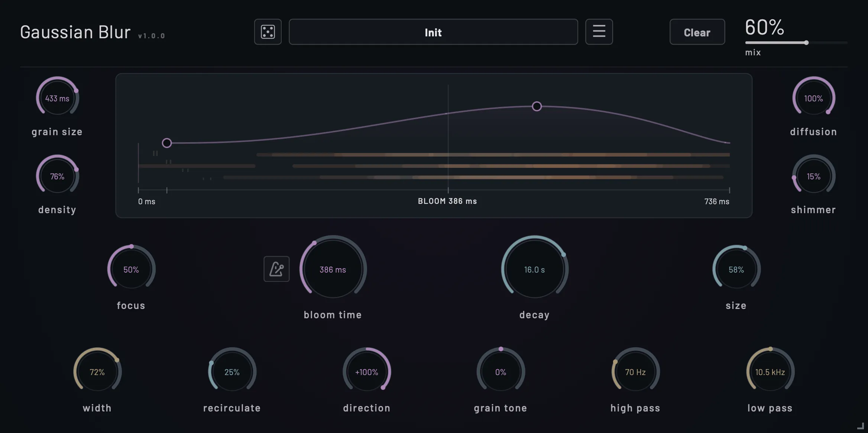Click the dice randomize preset icon
This screenshot has width=868, height=433.
pyautogui.click(x=268, y=32)
